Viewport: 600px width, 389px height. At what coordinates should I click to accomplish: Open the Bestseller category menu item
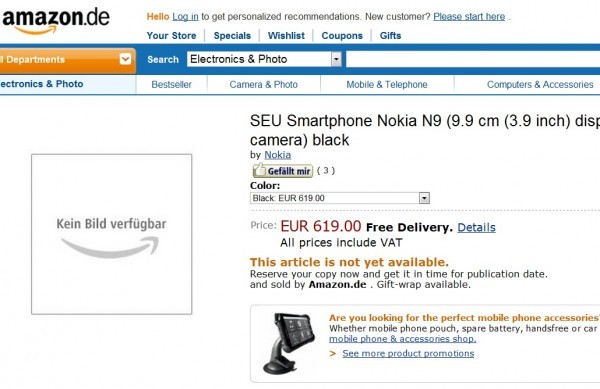(171, 85)
